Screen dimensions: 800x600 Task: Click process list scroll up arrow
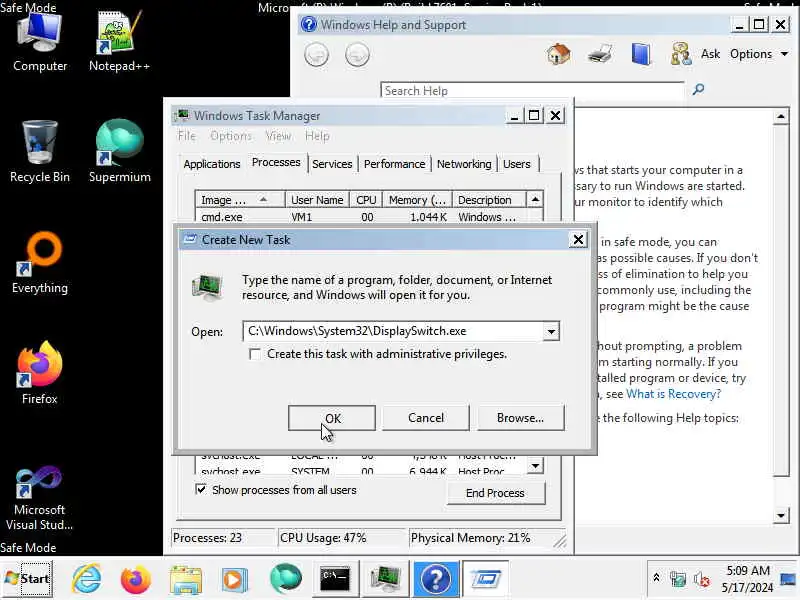tap(535, 199)
